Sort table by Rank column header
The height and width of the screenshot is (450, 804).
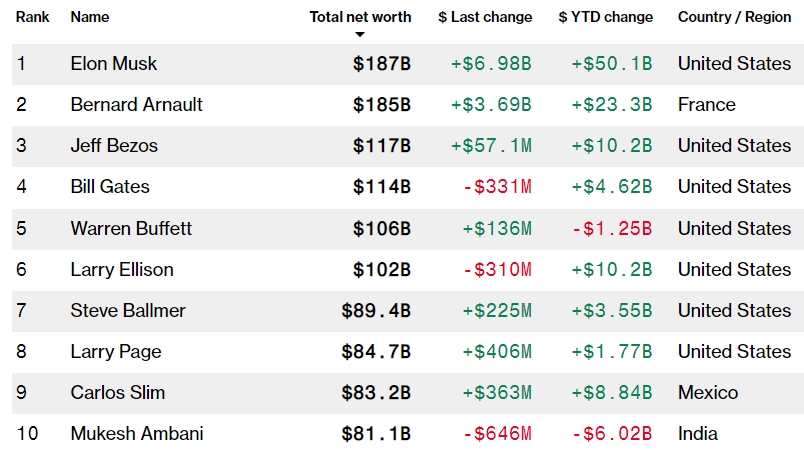point(32,17)
